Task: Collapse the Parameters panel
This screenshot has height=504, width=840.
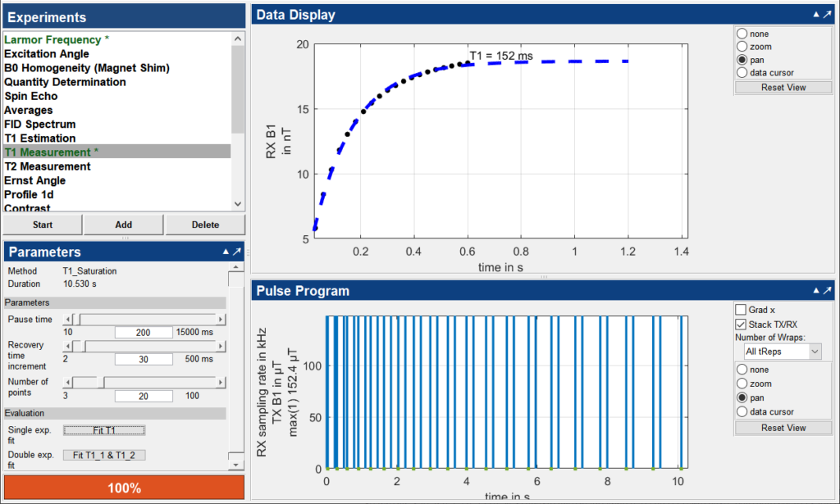Action: click(226, 252)
